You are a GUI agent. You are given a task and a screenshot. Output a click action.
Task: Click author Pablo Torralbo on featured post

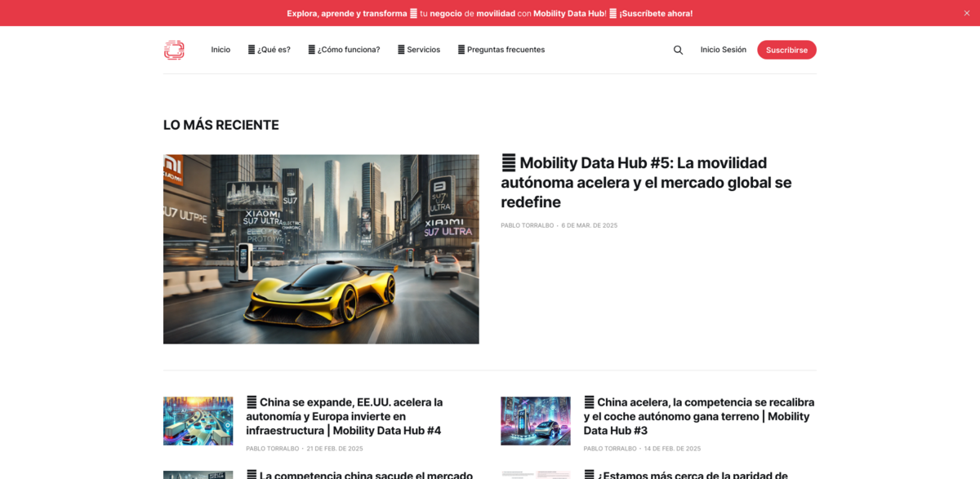tap(527, 225)
